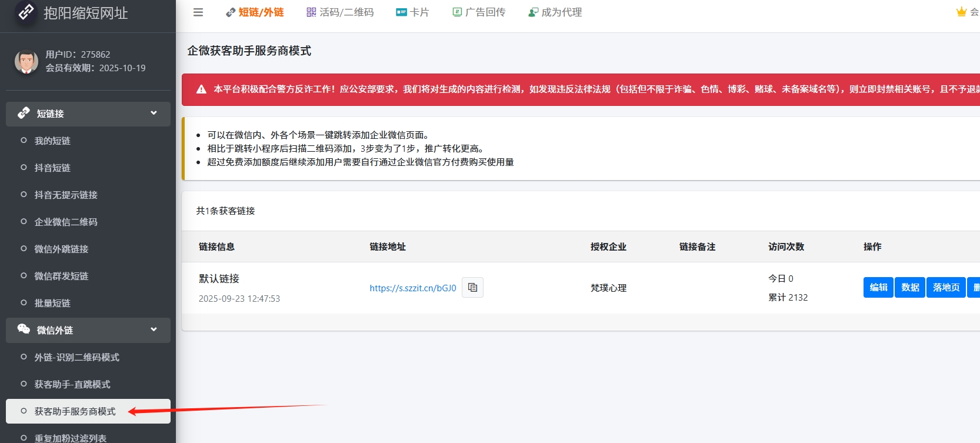Click the 抱阳缩短网址 logo icon
Viewport: 980px width, 443px height.
[26, 12]
